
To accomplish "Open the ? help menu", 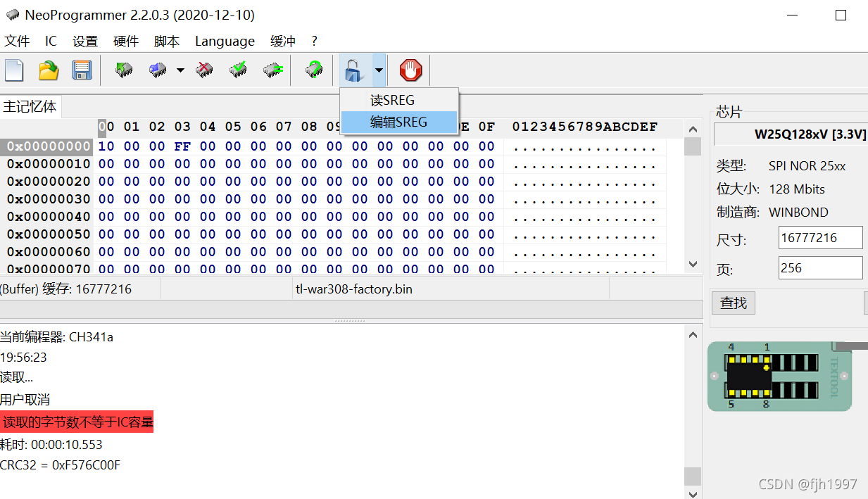I will coord(315,42).
